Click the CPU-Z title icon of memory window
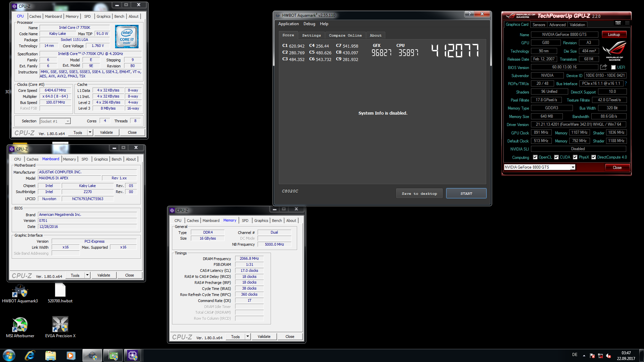Image resolution: width=644 pixels, height=362 pixels. [x=172, y=210]
